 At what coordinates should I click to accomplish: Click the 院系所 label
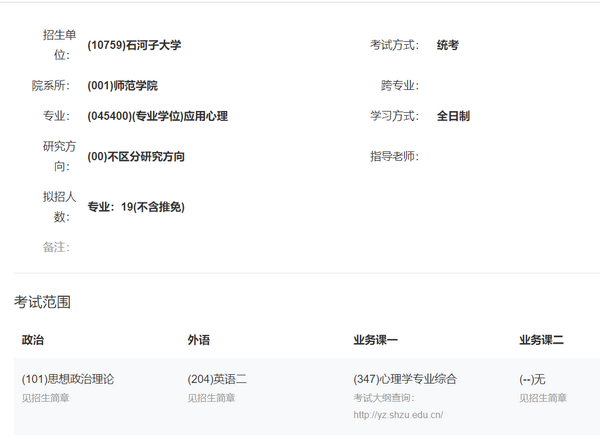coord(51,85)
